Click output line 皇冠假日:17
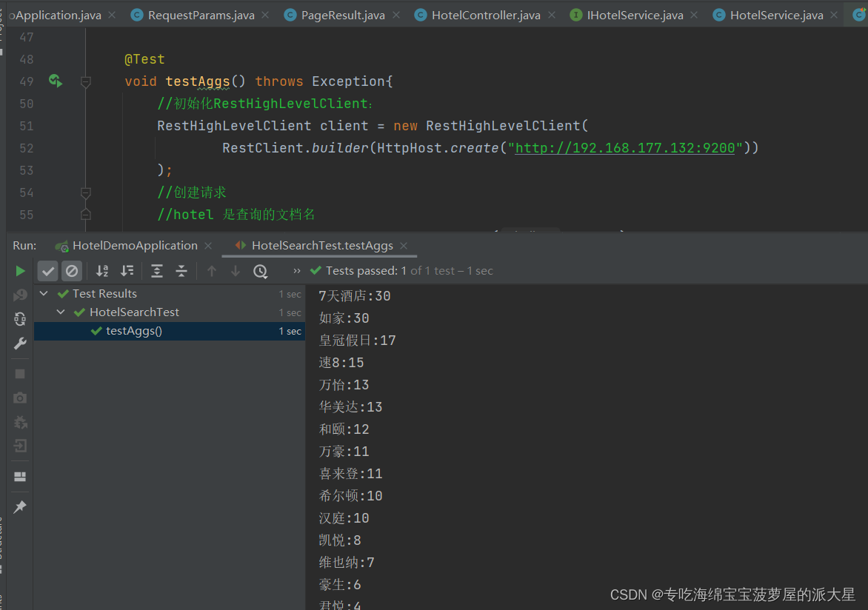The image size is (868, 610). coord(357,341)
